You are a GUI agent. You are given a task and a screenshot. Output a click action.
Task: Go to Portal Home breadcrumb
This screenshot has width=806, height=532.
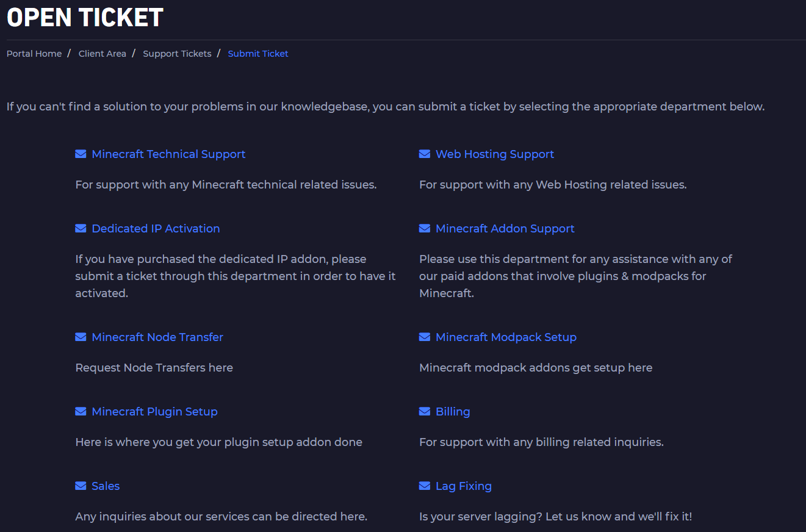pyautogui.click(x=34, y=54)
